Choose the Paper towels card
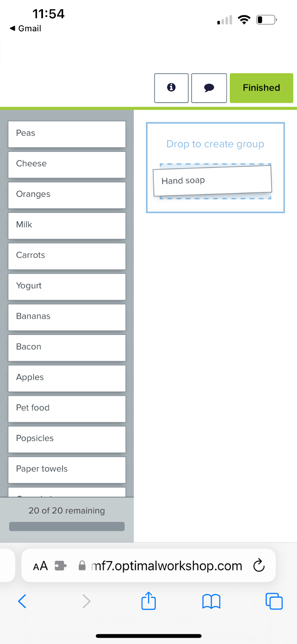This screenshot has width=297, height=644. coord(67,470)
